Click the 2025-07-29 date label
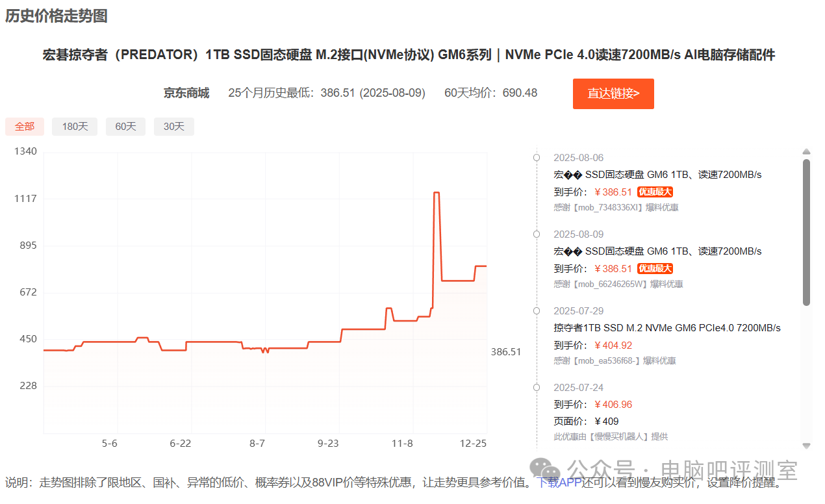Screen dimensions: 825x504 click(578, 311)
